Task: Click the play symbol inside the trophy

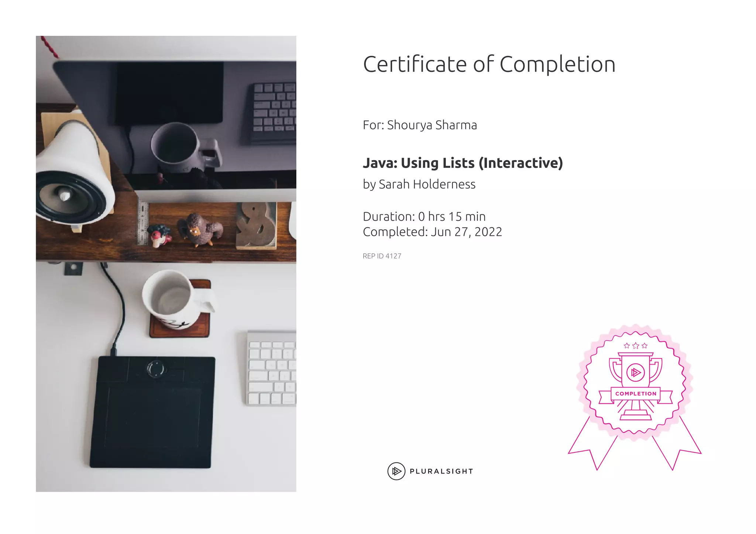Action: [x=636, y=372]
